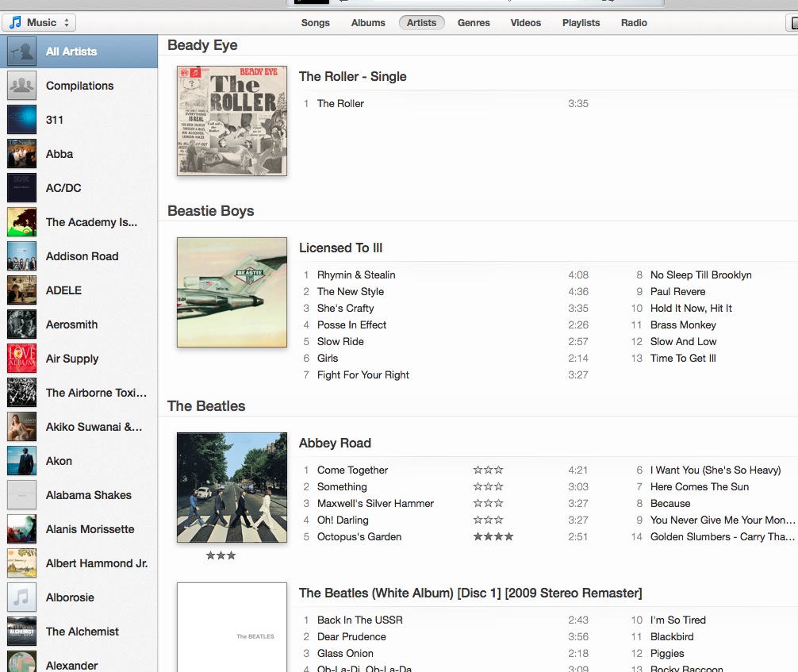The width and height of the screenshot is (798, 672).
Task: Click the Abbey Road album cover
Action: (x=232, y=487)
